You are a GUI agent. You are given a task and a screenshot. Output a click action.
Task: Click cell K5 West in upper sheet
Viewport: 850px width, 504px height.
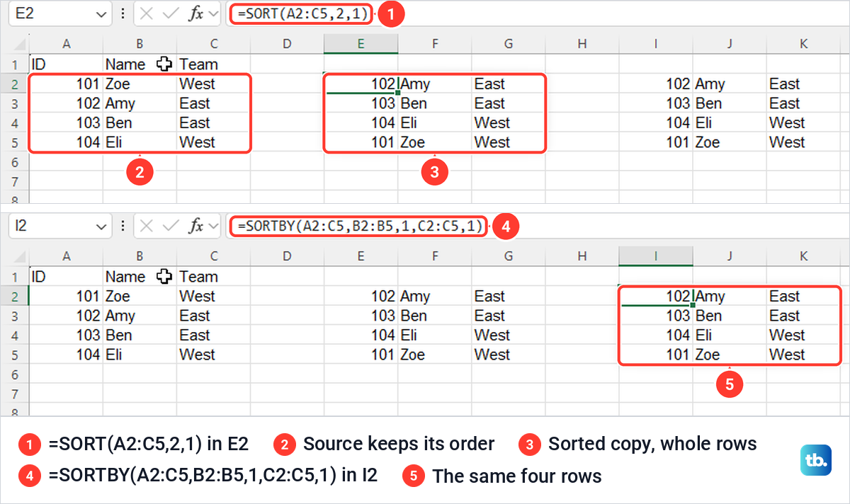coord(803,142)
